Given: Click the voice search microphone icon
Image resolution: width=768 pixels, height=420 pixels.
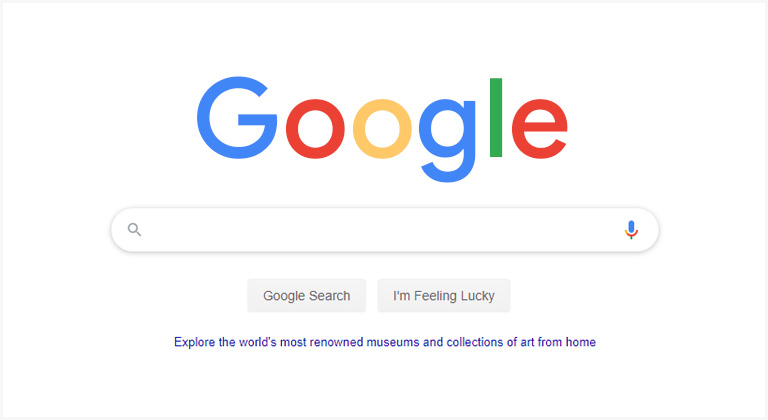Looking at the screenshot, I should point(631,230).
